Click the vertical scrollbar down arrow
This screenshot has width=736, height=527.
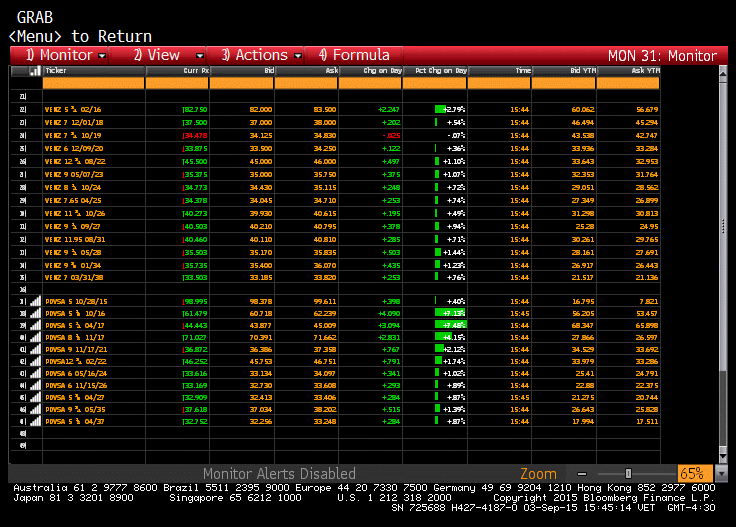(x=723, y=456)
